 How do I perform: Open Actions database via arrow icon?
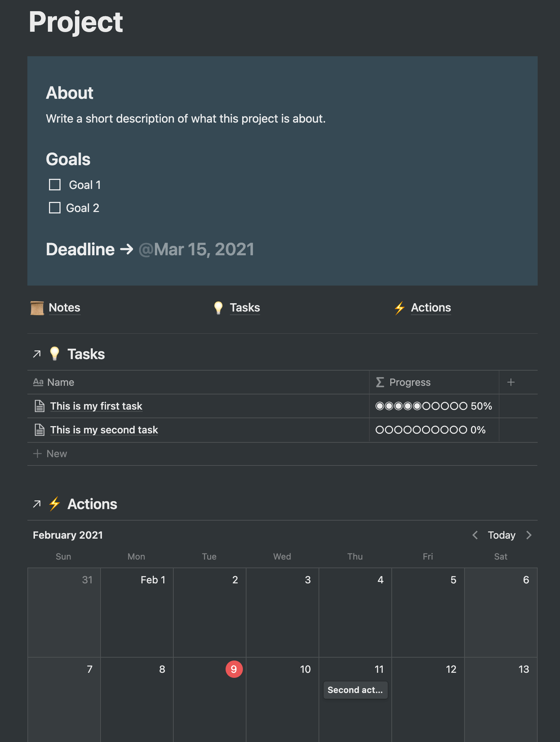click(x=37, y=504)
